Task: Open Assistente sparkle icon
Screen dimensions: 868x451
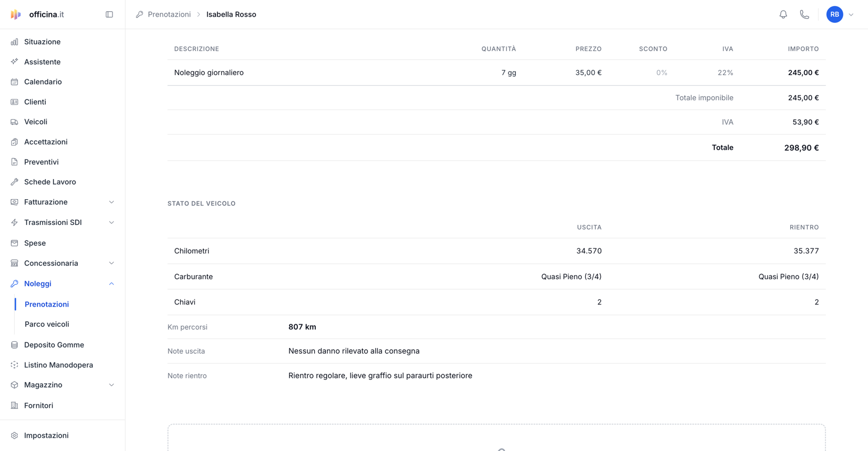Action: (x=15, y=62)
